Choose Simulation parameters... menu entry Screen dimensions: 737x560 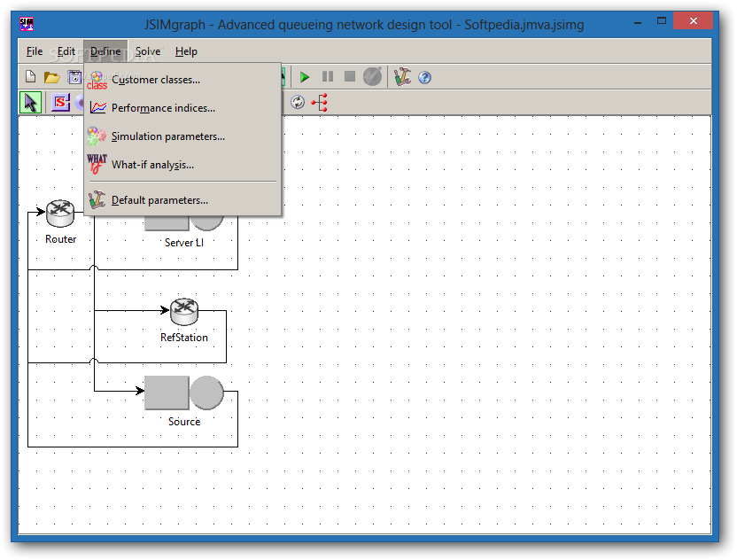(182, 136)
